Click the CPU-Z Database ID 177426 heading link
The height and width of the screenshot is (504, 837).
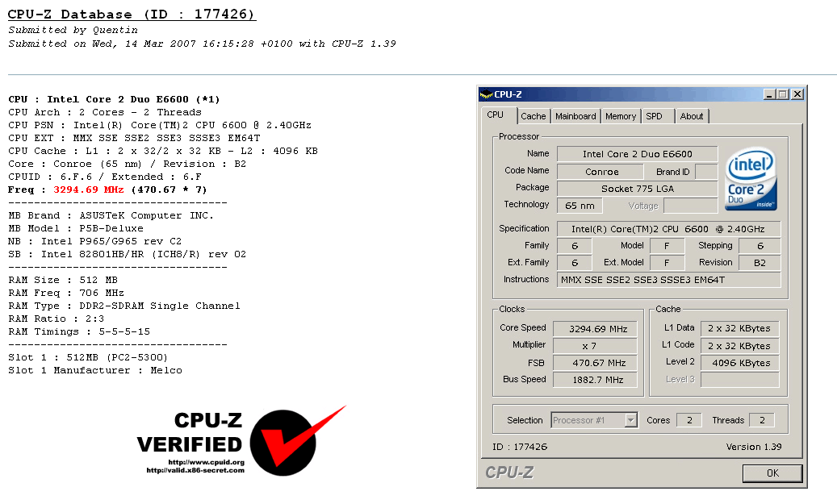tap(132, 15)
